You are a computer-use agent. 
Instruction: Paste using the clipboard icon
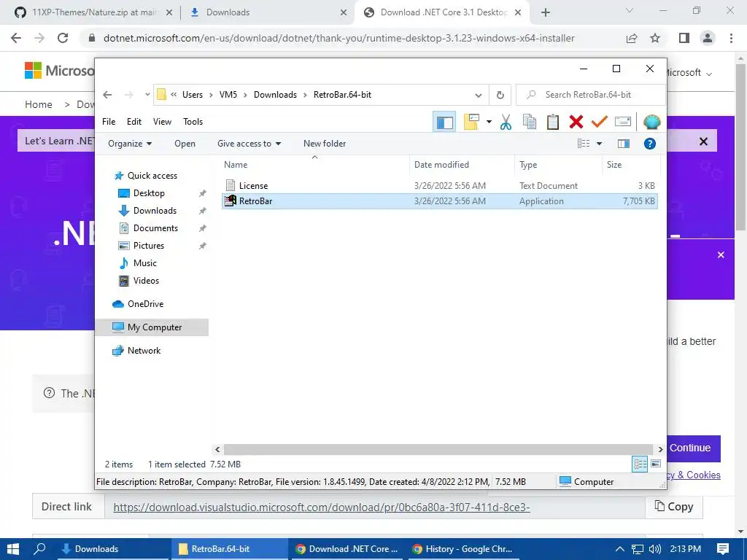[553, 122]
